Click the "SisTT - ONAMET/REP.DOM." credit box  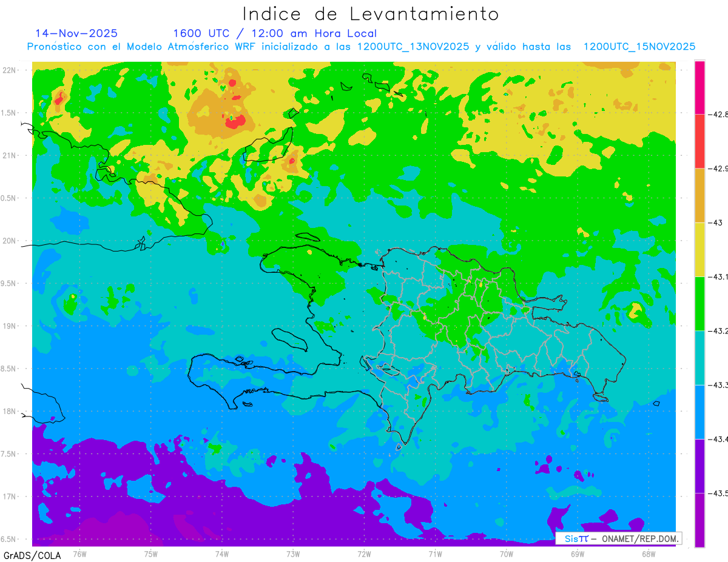coord(619,538)
